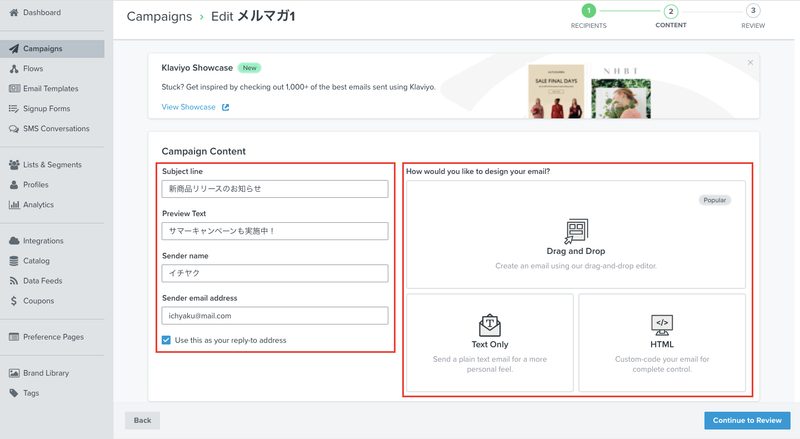Open Data Feeds in the sidebar
Image resolution: width=800 pixels, height=439 pixels.
[x=42, y=281]
